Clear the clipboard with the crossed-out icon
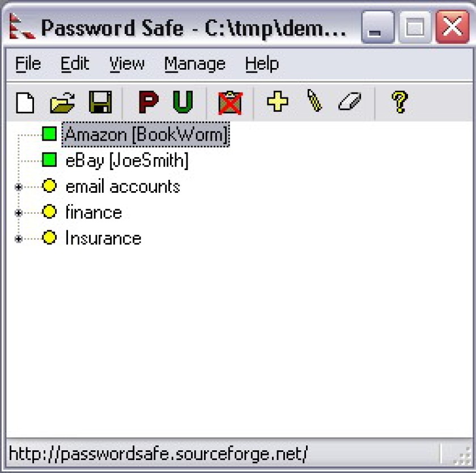 (230, 103)
